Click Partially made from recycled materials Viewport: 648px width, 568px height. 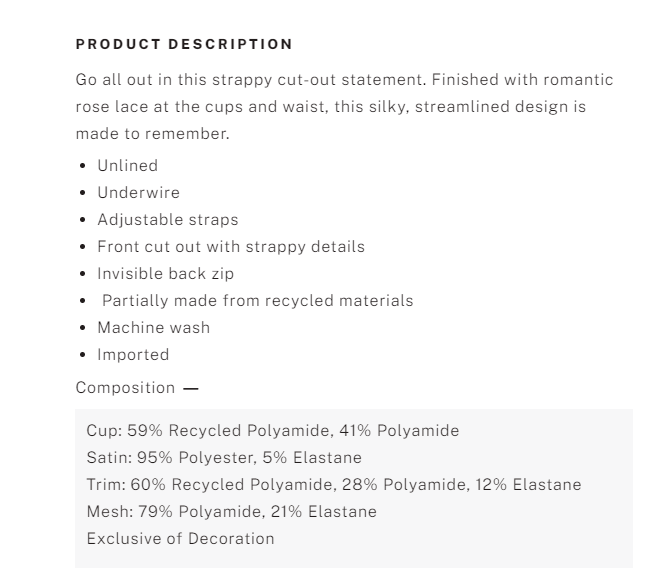pyautogui.click(x=257, y=301)
